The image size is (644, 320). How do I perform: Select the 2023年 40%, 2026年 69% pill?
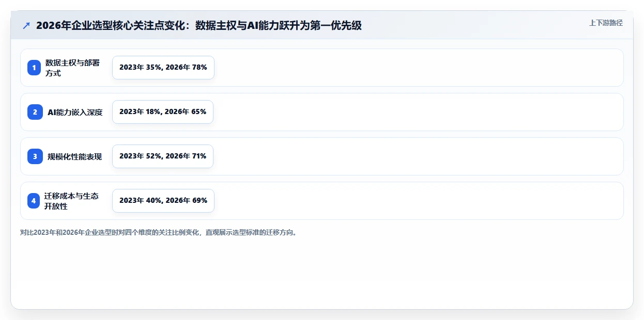pos(163,201)
